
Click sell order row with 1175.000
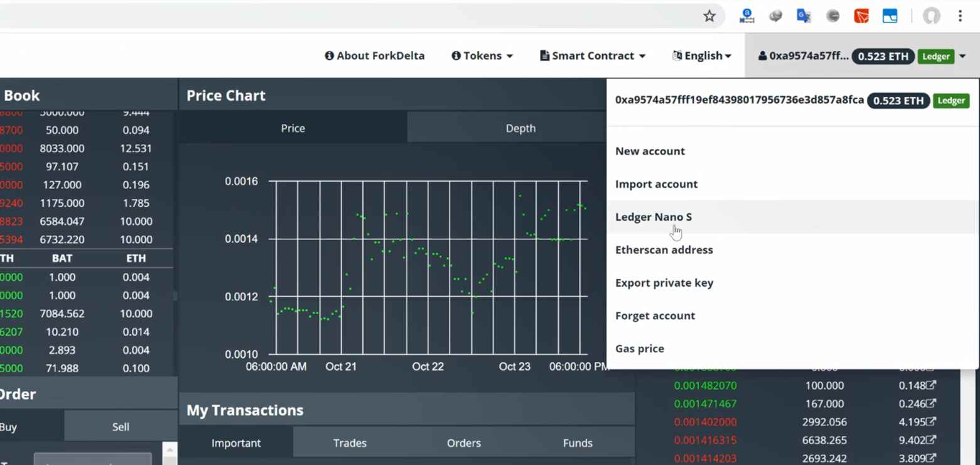[87, 203]
